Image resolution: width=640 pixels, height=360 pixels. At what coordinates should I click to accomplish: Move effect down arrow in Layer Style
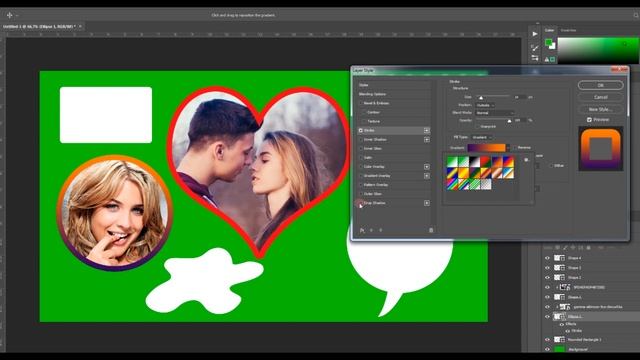[x=380, y=230]
